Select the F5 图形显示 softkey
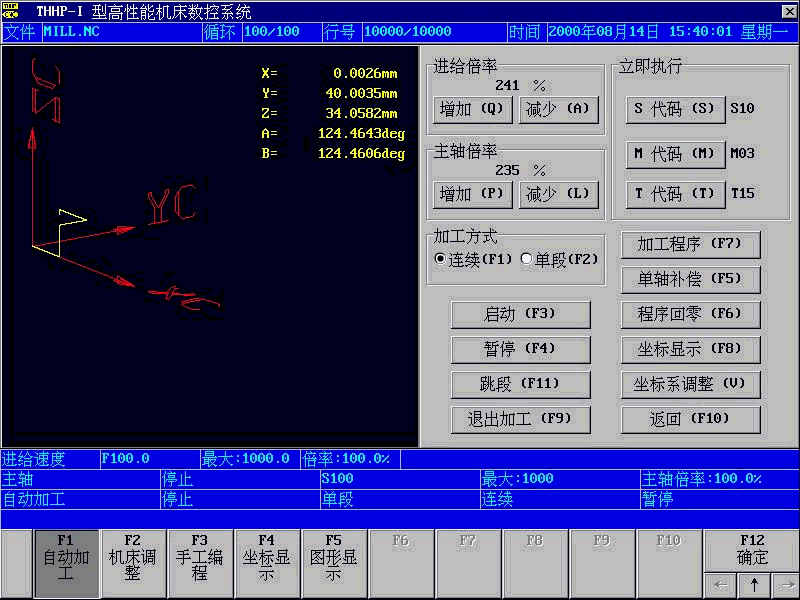The height and width of the screenshot is (600, 800). [334, 563]
